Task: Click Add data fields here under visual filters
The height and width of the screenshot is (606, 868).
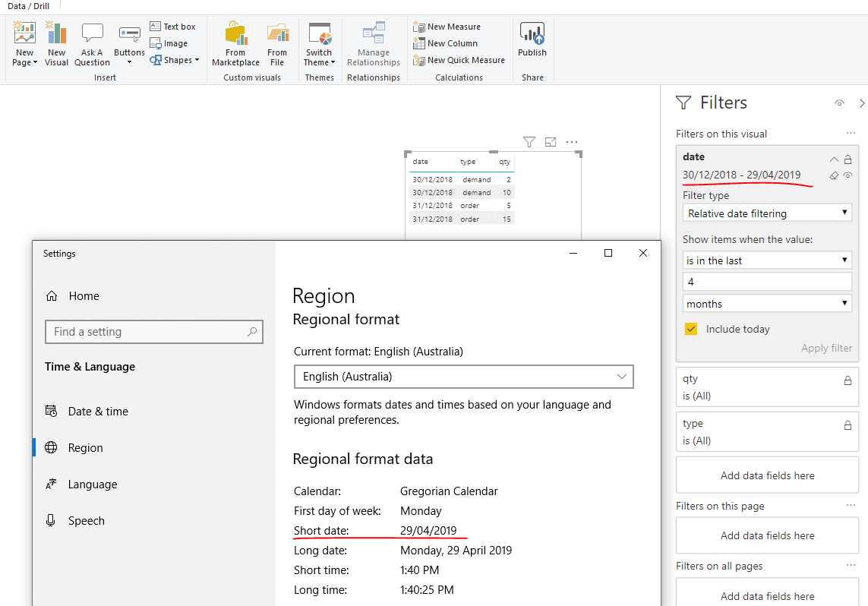Action: [x=767, y=475]
